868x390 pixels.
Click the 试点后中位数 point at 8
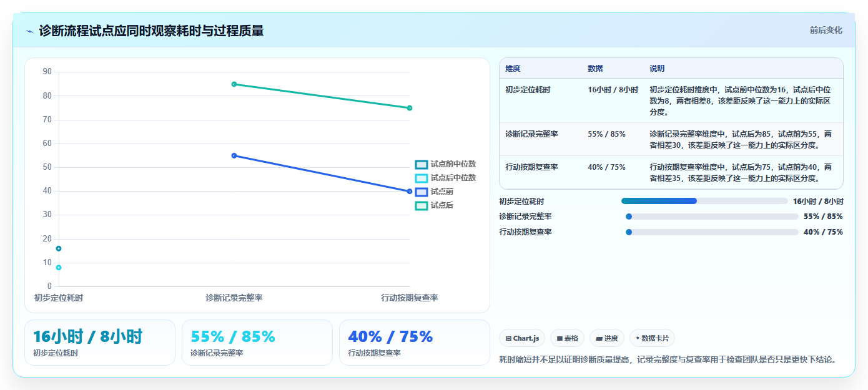coord(59,268)
